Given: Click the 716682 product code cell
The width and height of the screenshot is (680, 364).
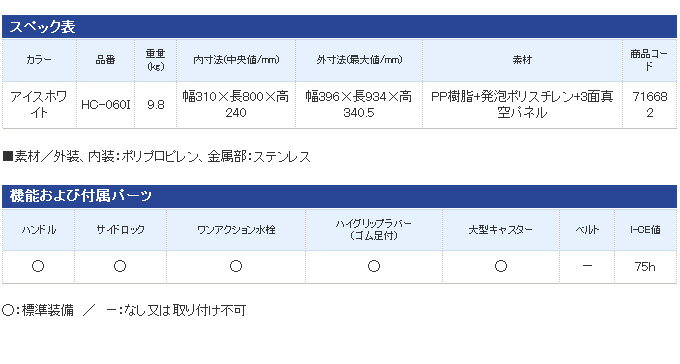Looking at the screenshot, I should click(x=649, y=105).
